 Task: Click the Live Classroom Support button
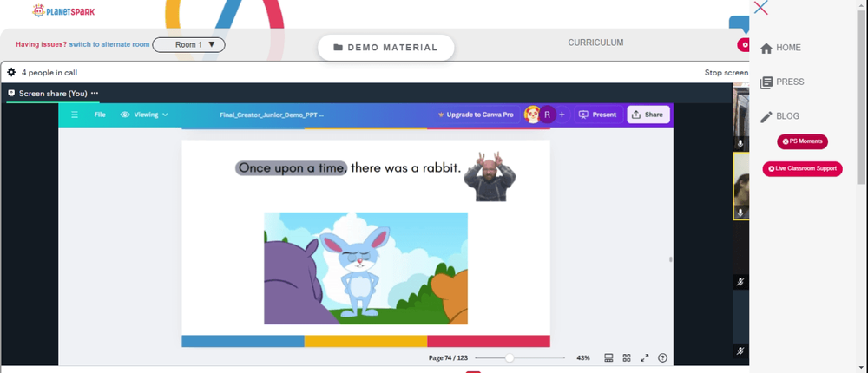click(x=803, y=169)
